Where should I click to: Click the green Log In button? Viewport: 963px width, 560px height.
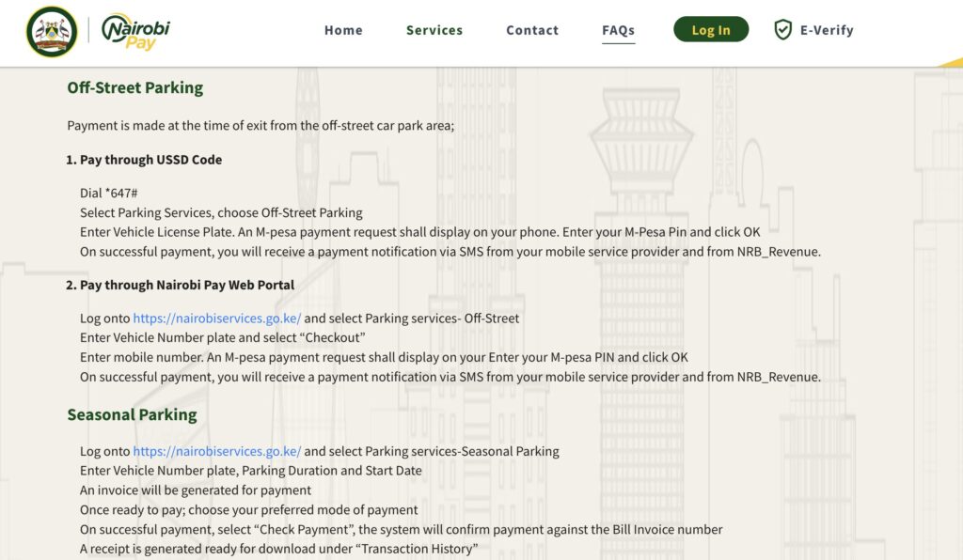coord(711,29)
